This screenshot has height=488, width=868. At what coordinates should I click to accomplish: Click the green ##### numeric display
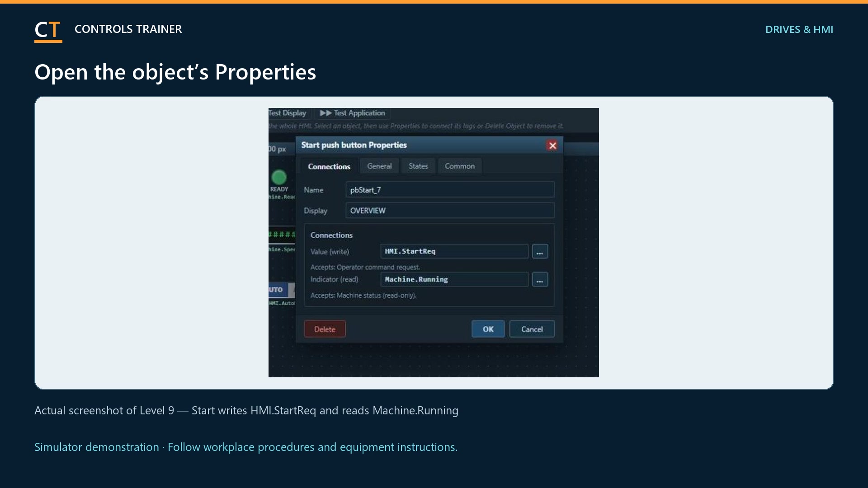(282, 234)
